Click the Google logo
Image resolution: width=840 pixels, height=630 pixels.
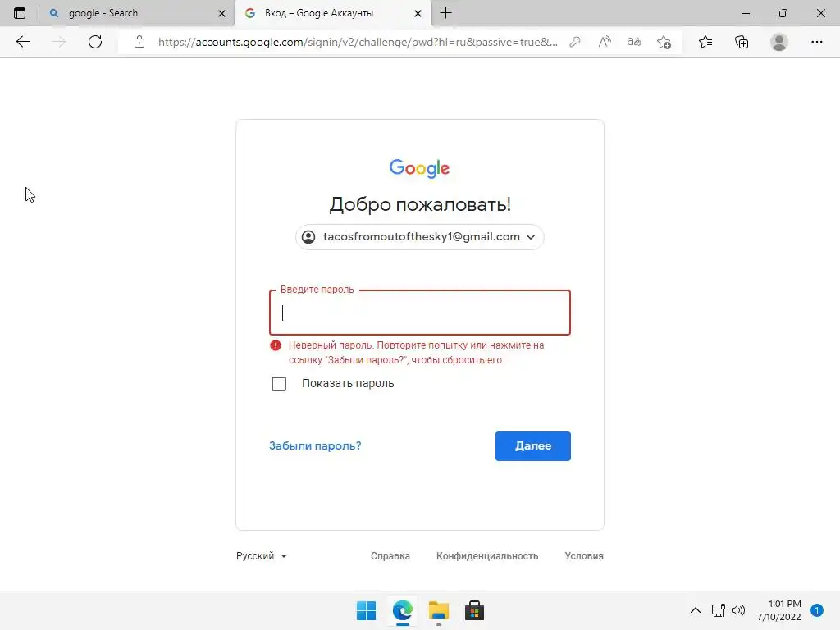click(419, 168)
